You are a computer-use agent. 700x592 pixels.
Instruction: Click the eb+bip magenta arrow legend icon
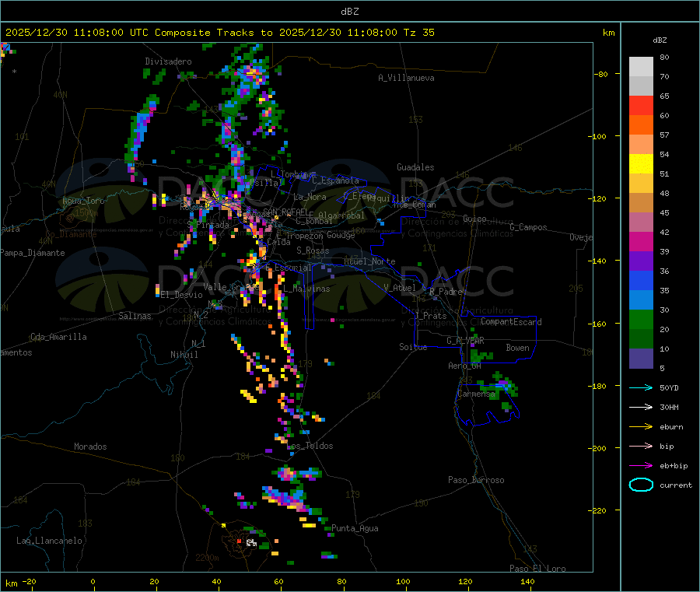[x=641, y=466]
